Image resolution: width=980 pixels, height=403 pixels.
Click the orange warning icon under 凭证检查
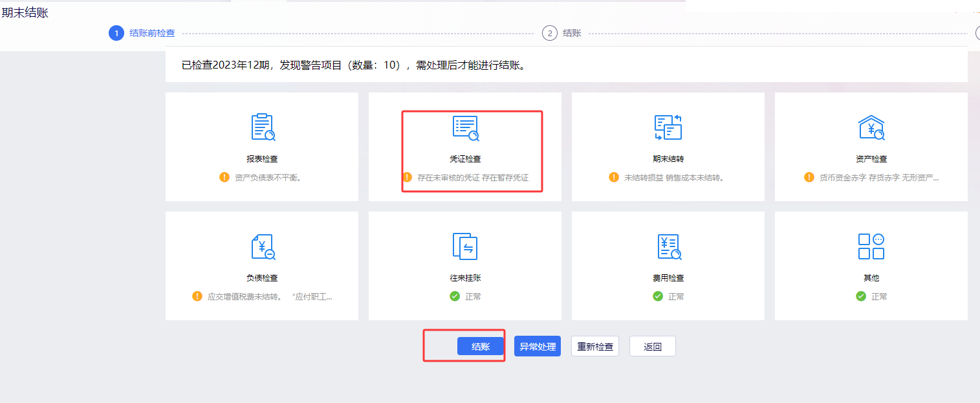407,177
